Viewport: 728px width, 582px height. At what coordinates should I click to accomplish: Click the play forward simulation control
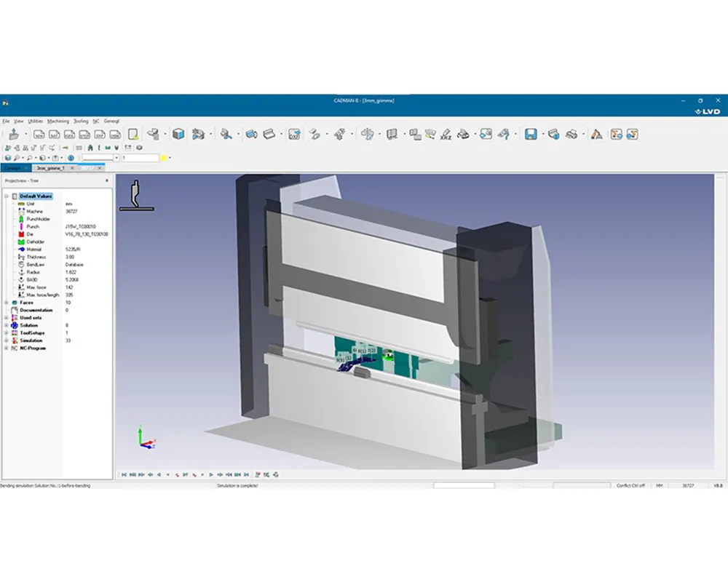211,475
